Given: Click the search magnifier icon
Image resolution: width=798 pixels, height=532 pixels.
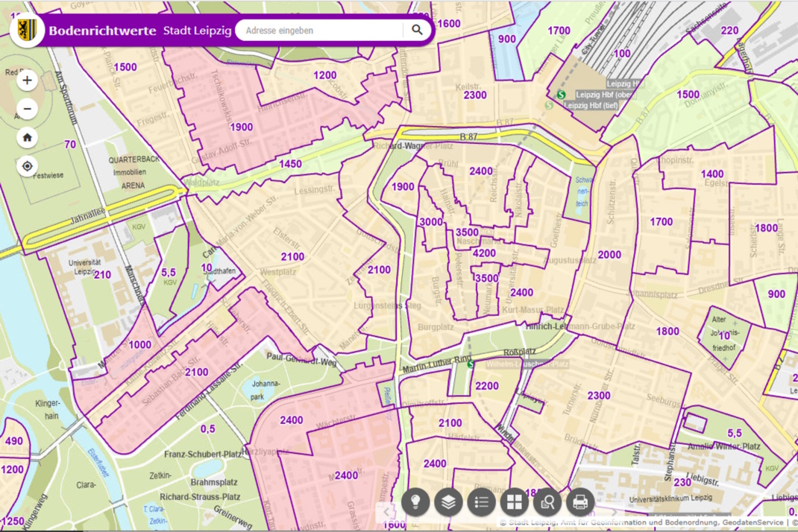Looking at the screenshot, I should coord(417,31).
